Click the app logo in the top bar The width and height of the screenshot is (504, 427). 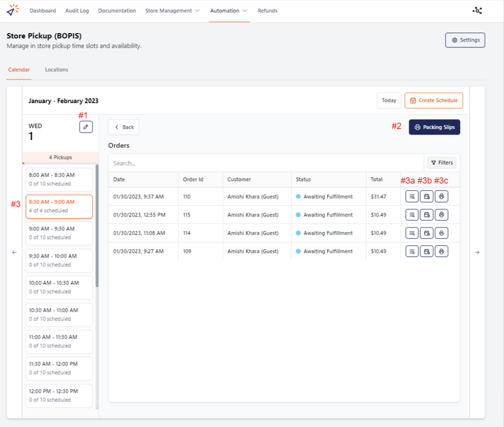pos(12,10)
